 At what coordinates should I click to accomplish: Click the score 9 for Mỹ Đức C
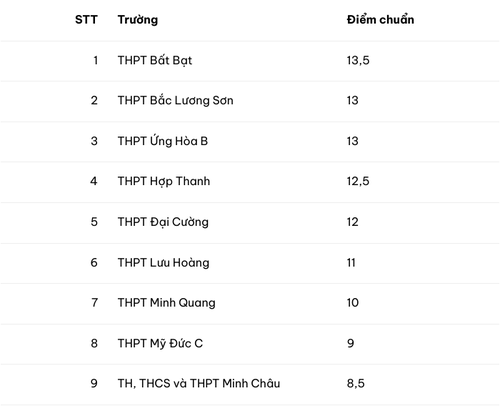[350, 343]
